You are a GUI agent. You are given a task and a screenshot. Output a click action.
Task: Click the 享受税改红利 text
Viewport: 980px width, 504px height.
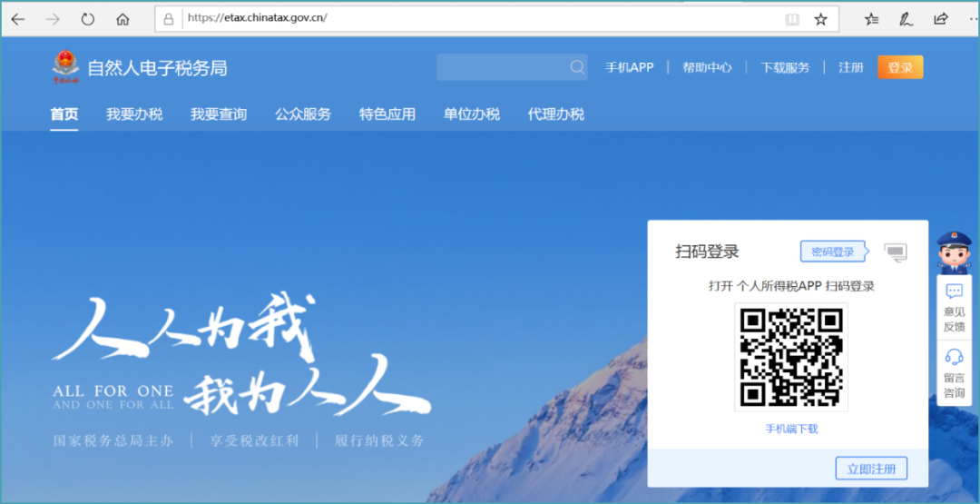coord(254,440)
